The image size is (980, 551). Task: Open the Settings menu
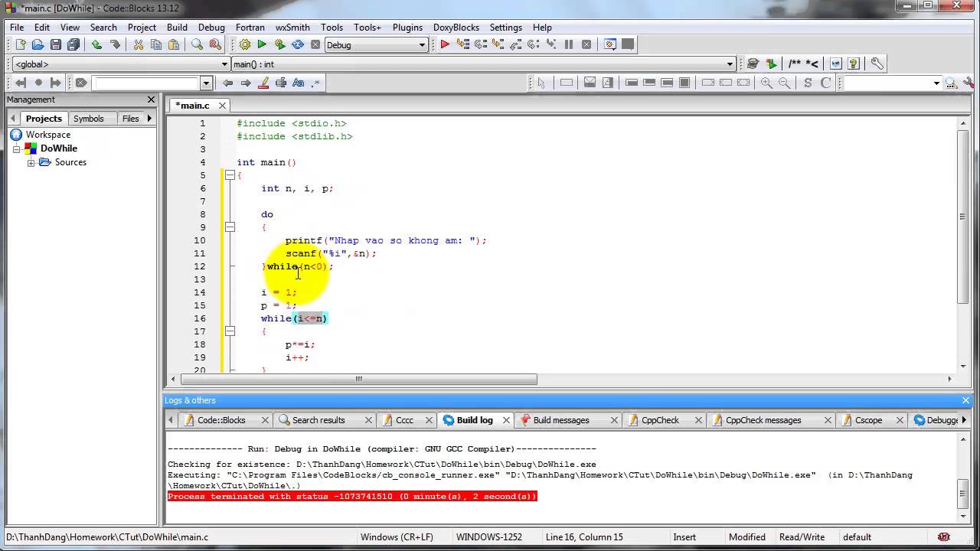pyautogui.click(x=505, y=27)
